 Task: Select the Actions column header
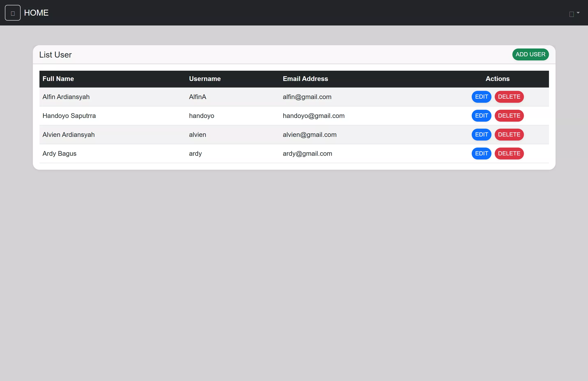click(x=498, y=79)
